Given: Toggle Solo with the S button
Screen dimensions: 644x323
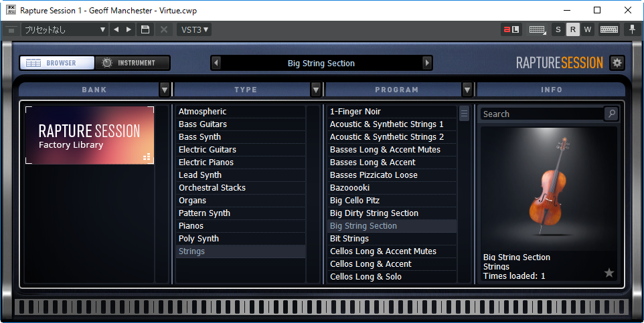Looking at the screenshot, I should pyautogui.click(x=558, y=29).
